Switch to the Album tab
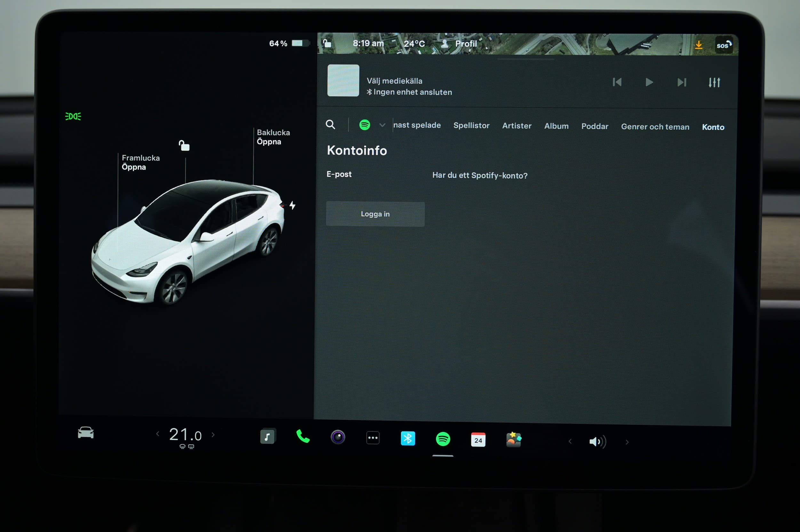Screen dimensions: 800x532 556,126
